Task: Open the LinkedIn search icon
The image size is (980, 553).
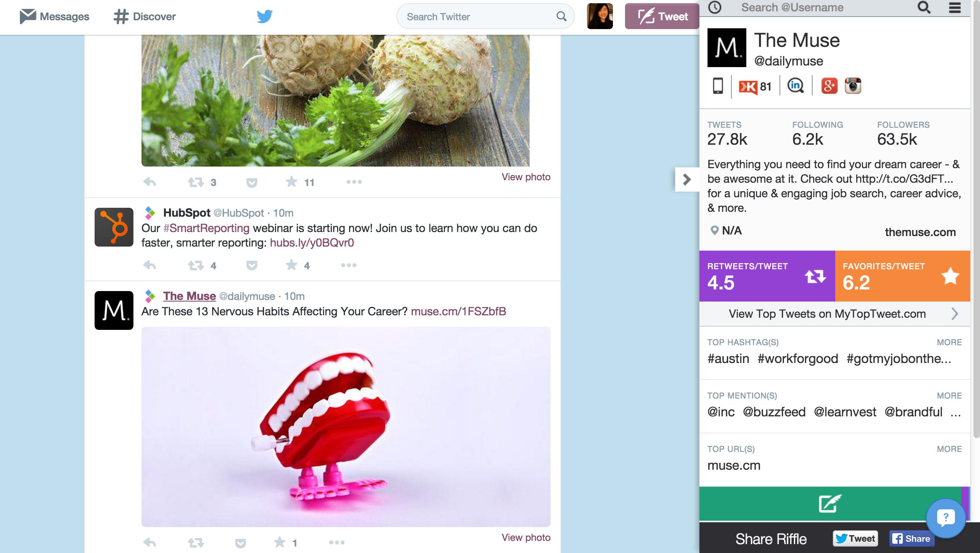Action: pyautogui.click(x=796, y=86)
